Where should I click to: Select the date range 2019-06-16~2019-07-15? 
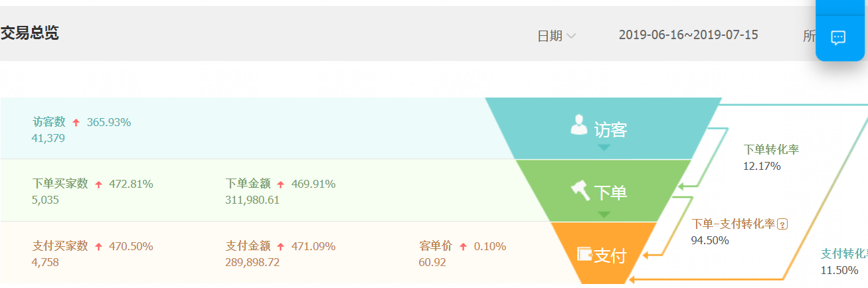[688, 35]
